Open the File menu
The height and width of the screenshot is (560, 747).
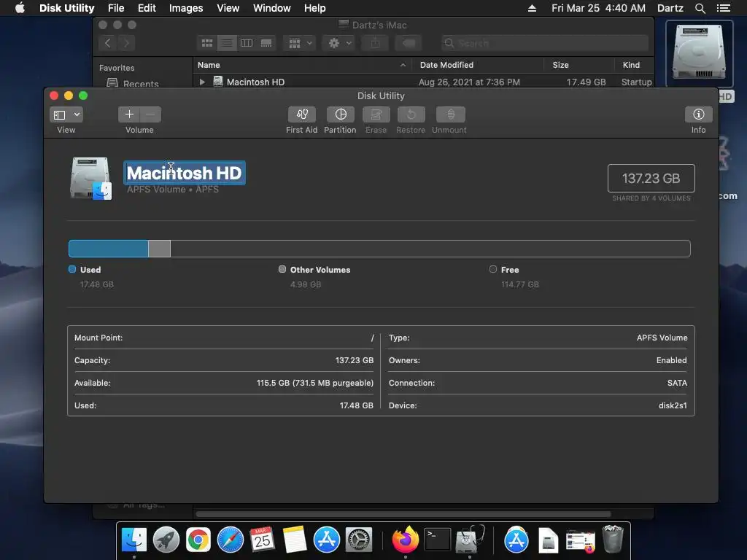pyautogui.click(x=116, y=8)
